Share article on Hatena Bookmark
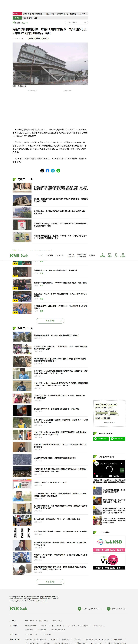 53,171
